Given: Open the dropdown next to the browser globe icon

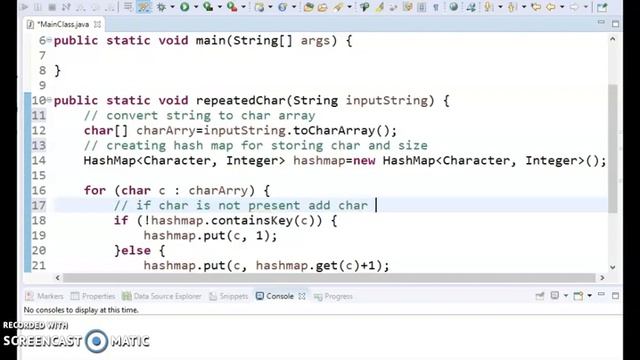Looking at the screenshot, I should click(x=293, y=7).
